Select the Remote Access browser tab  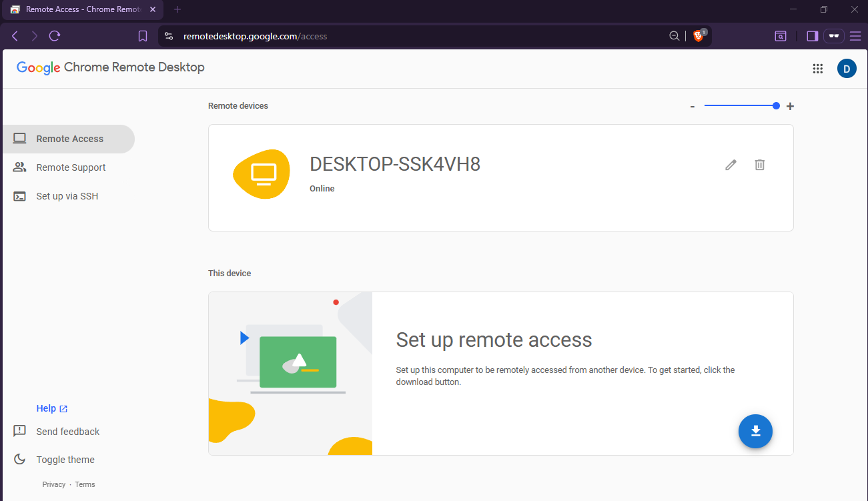[x=83, y=10]
